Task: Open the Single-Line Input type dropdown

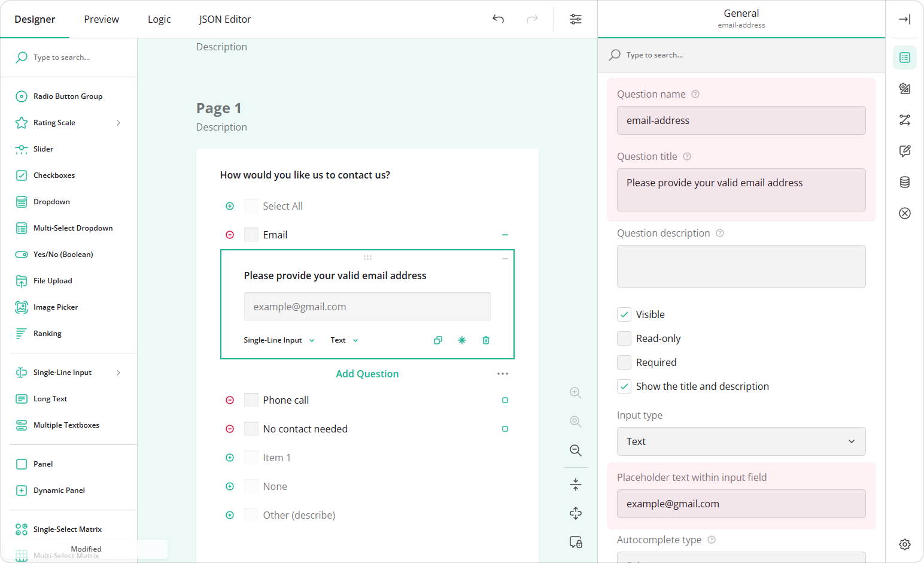Action: (279, 340)
